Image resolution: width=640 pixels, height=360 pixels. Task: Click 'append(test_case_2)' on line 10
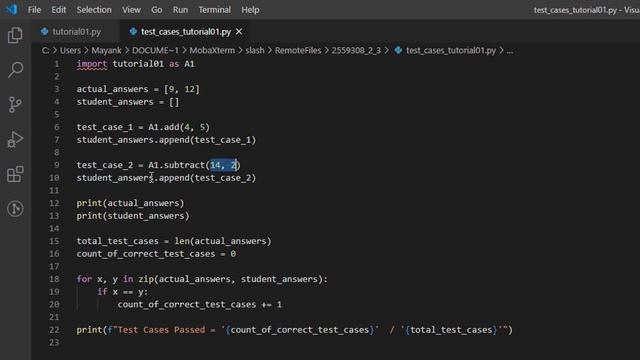point(207,178)
